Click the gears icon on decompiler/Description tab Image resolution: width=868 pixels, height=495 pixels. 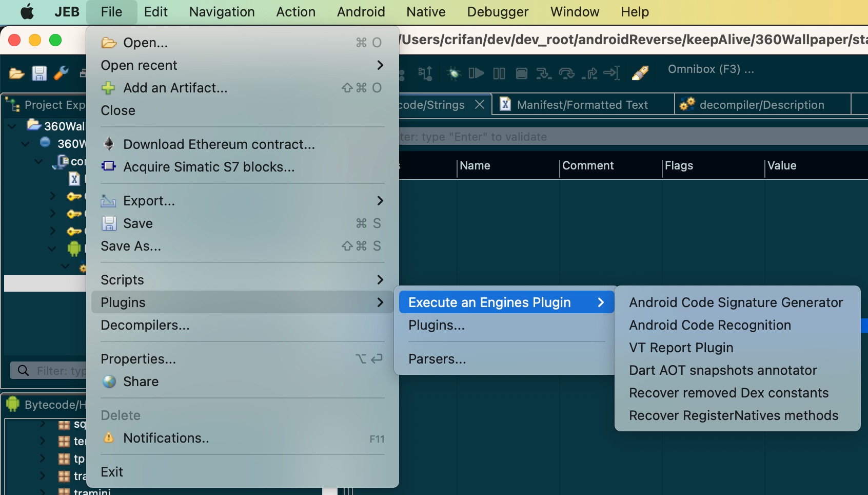pos(687,104)
